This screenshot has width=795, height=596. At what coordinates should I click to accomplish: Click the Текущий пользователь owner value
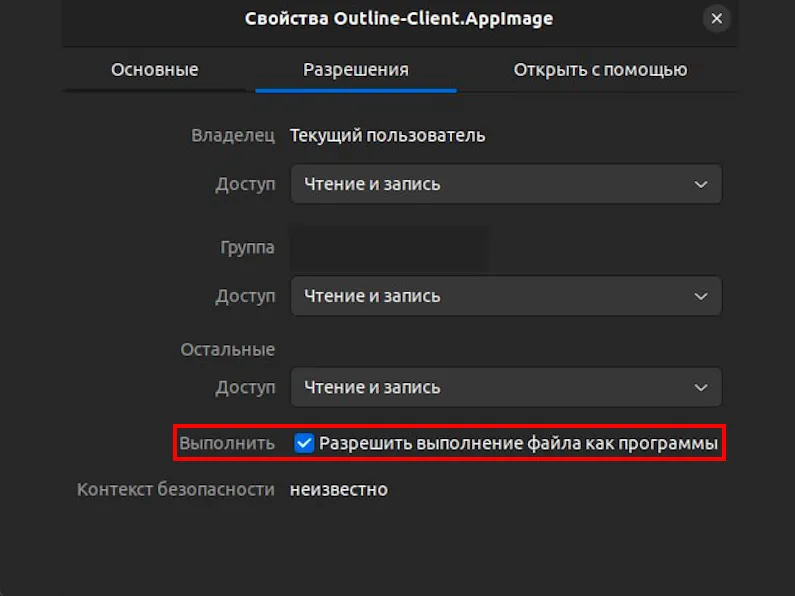(x=387, y=136)
